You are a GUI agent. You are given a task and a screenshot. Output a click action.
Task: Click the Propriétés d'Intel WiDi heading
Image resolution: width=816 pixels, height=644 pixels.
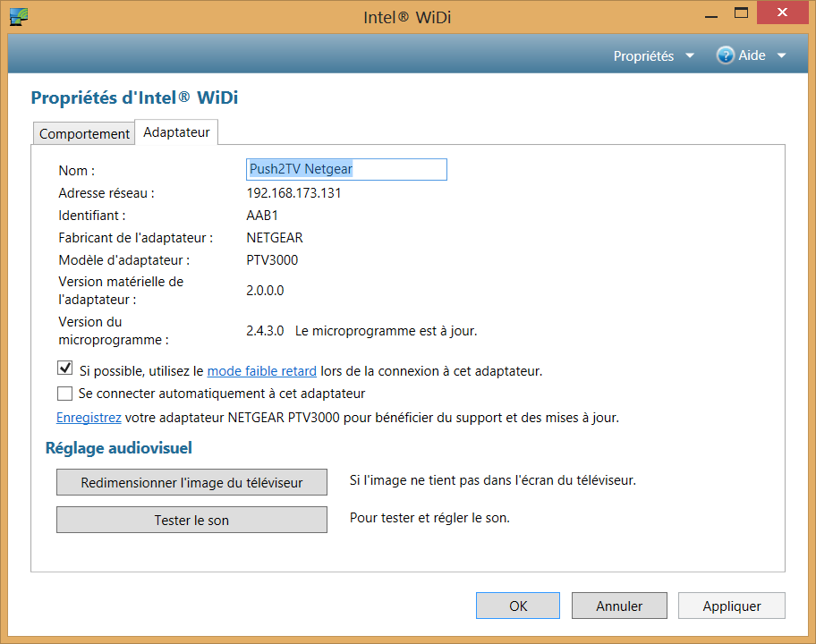[134, 97]
